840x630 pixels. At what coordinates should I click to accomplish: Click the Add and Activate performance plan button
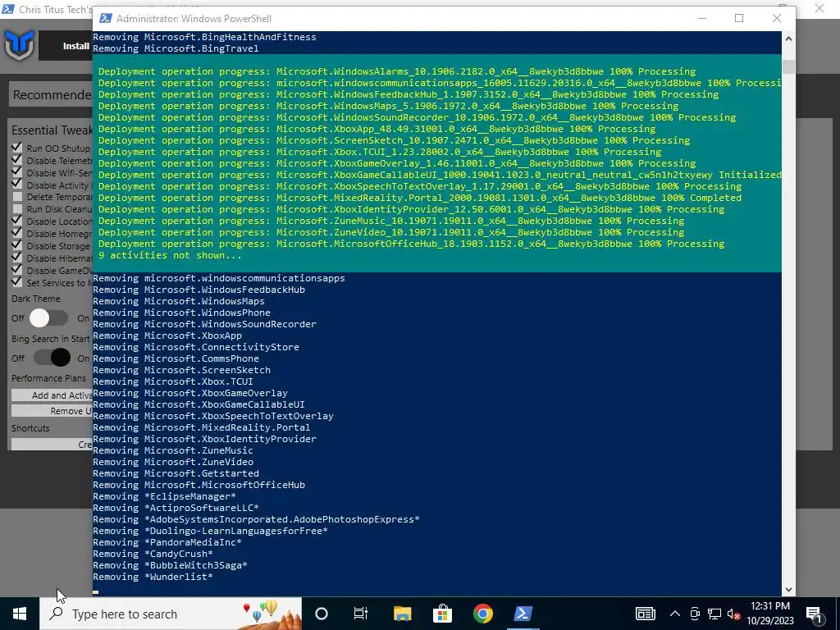pyautogui.click(x=52, y=395)
